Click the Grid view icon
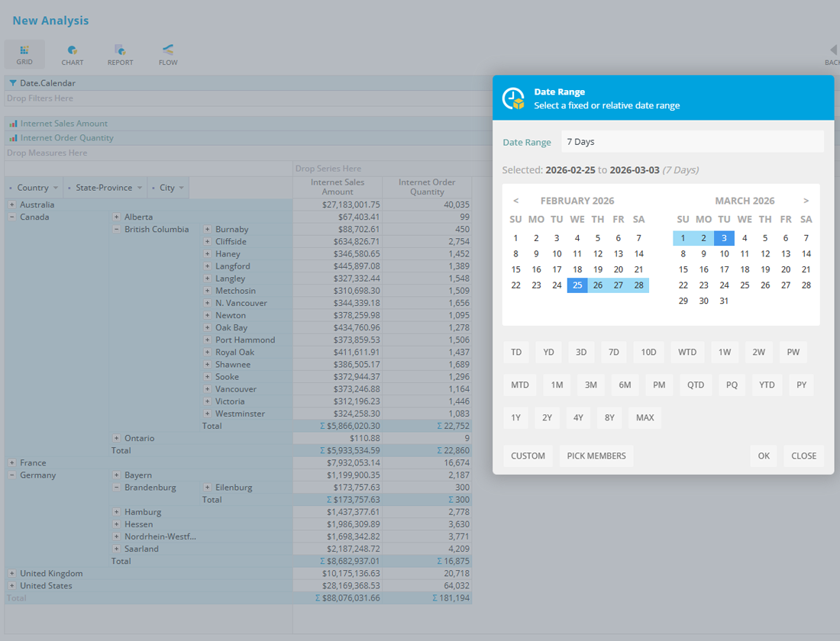Screen dimensions: 840x641 pos(24,50)
